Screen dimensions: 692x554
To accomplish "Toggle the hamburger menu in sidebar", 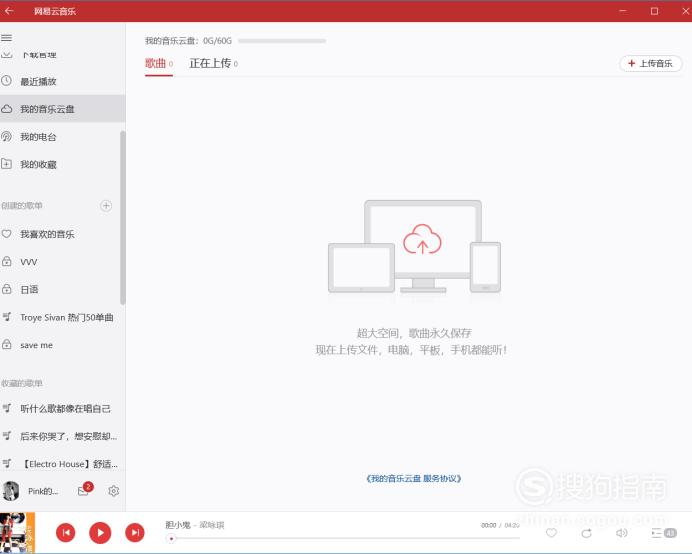I will 6,38.
